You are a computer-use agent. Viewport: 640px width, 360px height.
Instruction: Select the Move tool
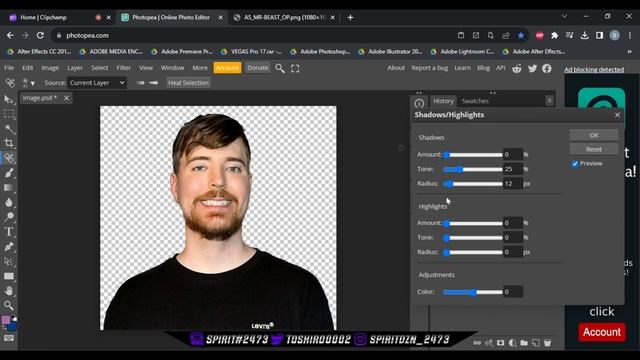pos(9,99)
